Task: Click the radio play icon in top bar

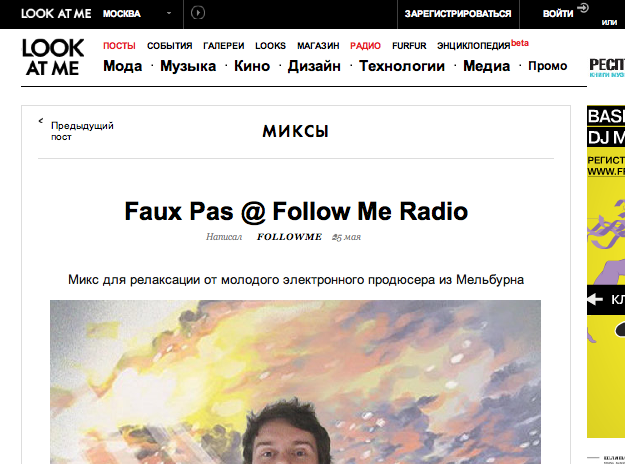Action: click(198, 13)
